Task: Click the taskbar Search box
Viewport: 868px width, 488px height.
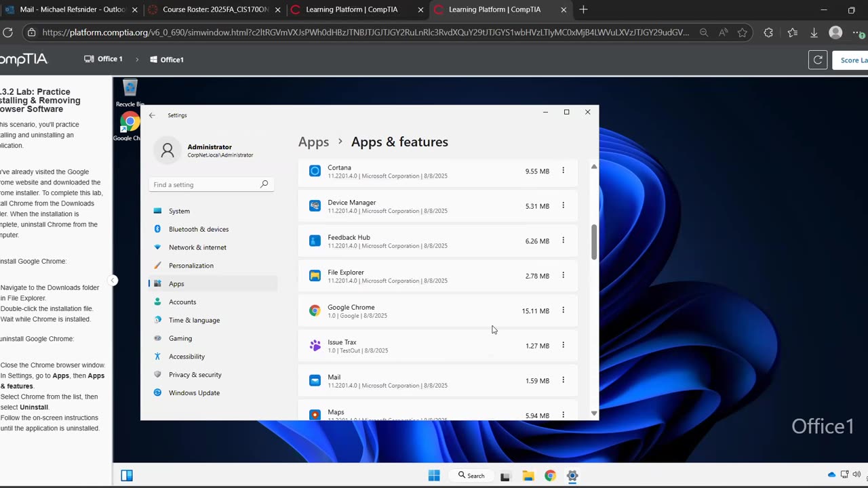Action: 471,476
